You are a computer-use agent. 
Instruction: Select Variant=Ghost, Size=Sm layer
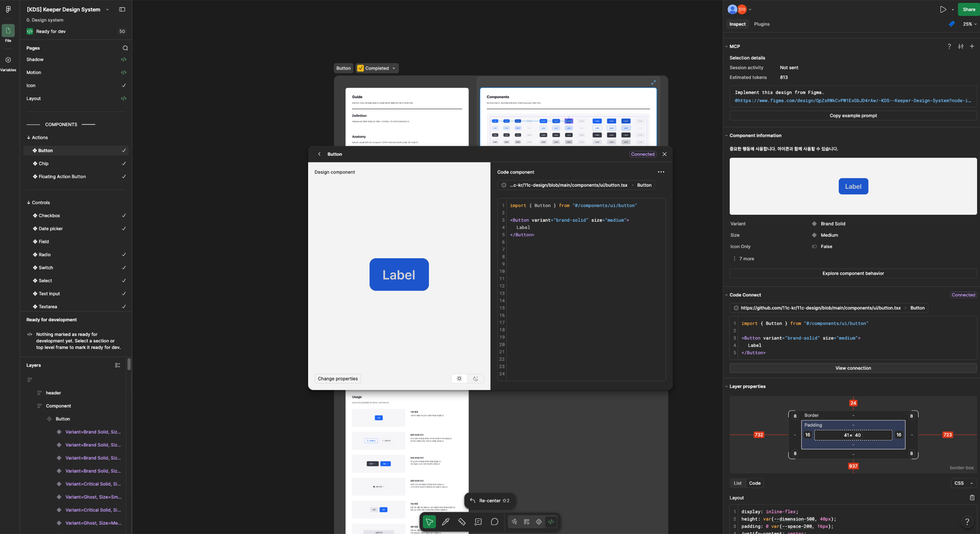pos(93,497)
